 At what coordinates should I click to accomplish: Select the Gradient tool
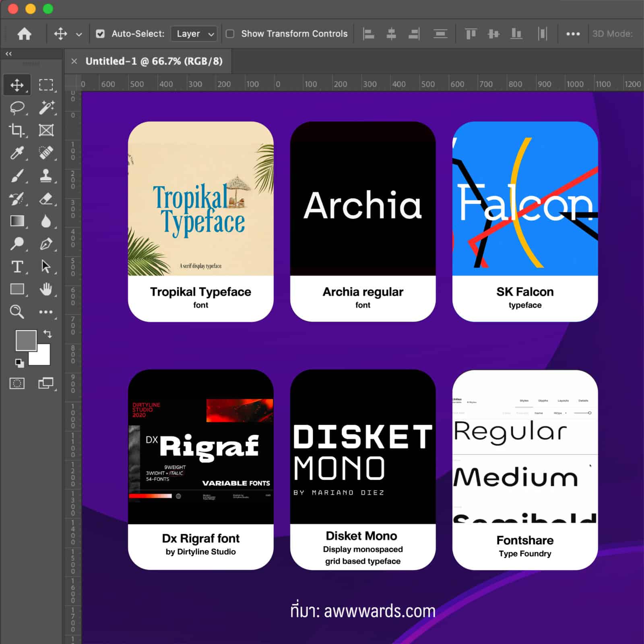17,221
